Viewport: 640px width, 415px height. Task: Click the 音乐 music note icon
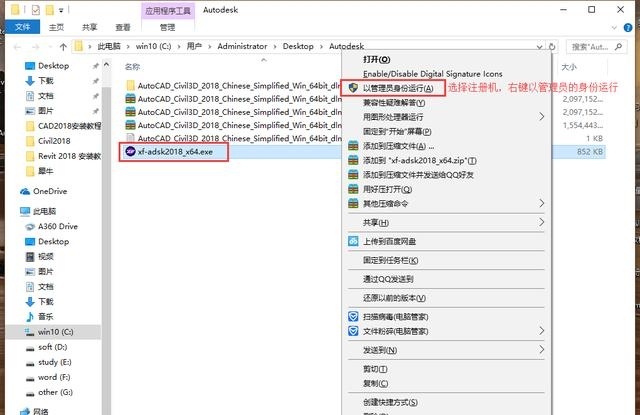click(30, 316)
